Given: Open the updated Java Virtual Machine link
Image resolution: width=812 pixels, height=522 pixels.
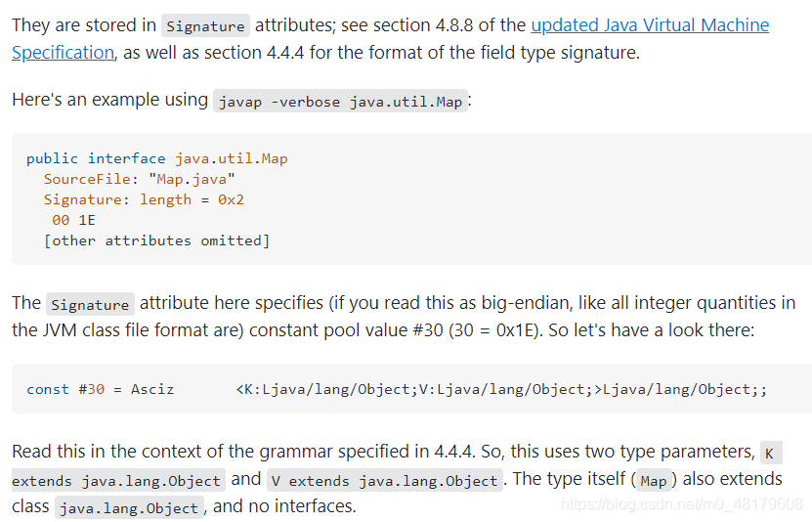Looking at the screenshot, I should tap(650, 25).
